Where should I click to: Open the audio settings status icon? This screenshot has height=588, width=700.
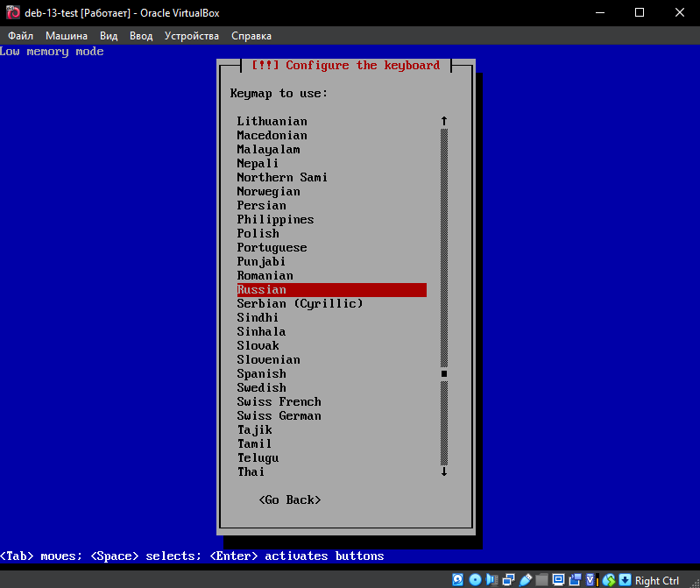point(491,580)
